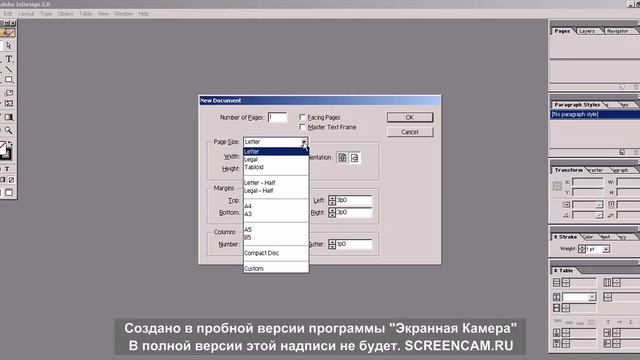Image resolution: width=640 pixels, height=360 pixels.
Task: Choose A4 page size
Action: 276,206
